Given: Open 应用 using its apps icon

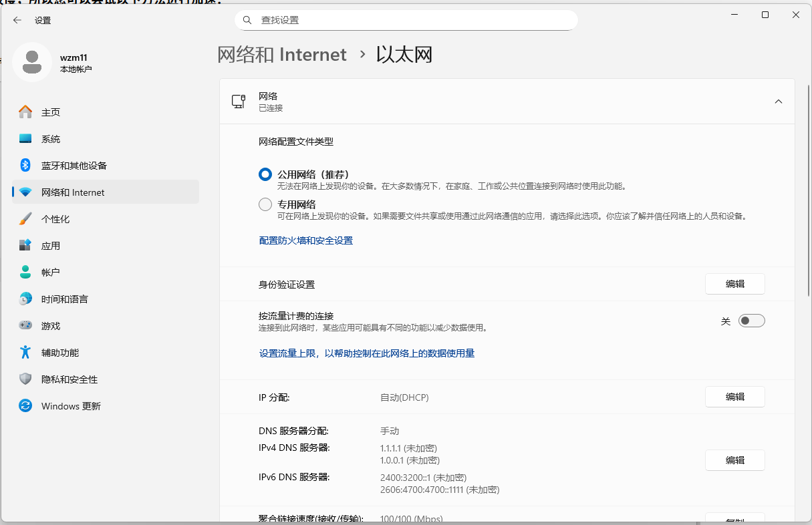Looking at the screenshot, I should click(x=25, y=245).
